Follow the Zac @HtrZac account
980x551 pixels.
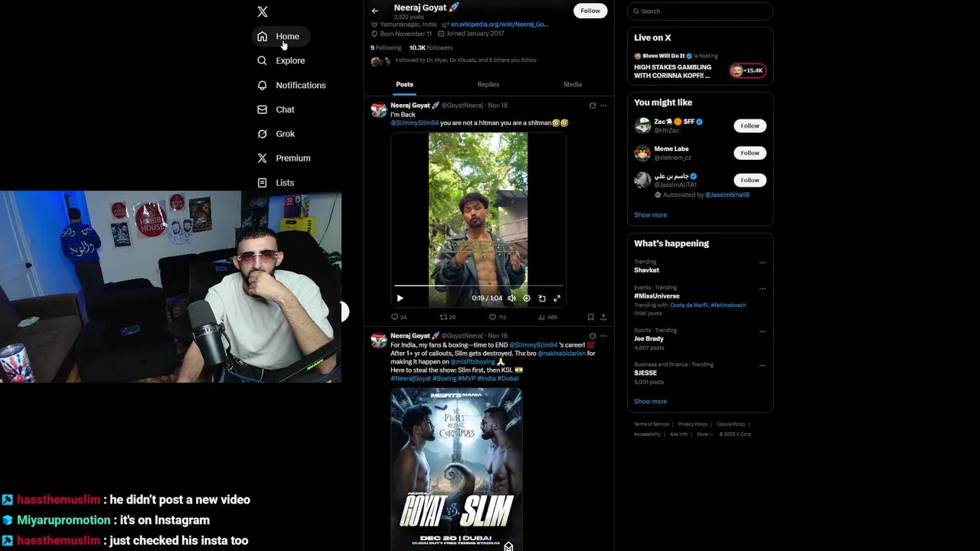coord(750,126)
